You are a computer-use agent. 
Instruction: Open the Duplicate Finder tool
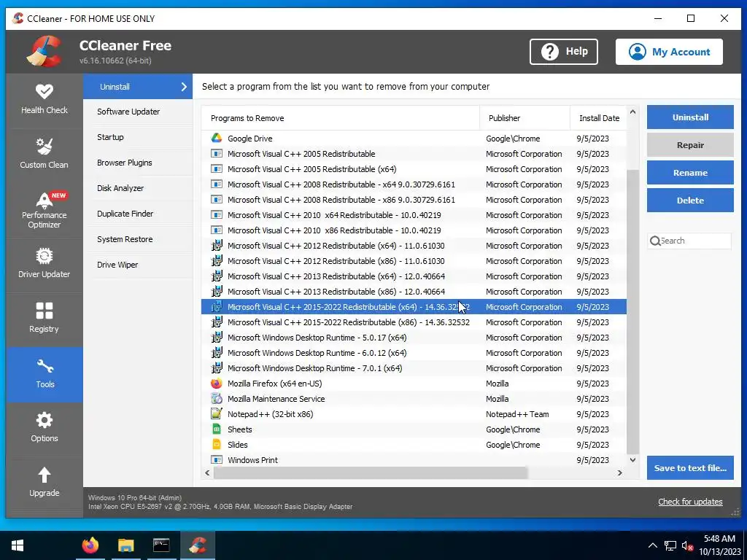138,214
